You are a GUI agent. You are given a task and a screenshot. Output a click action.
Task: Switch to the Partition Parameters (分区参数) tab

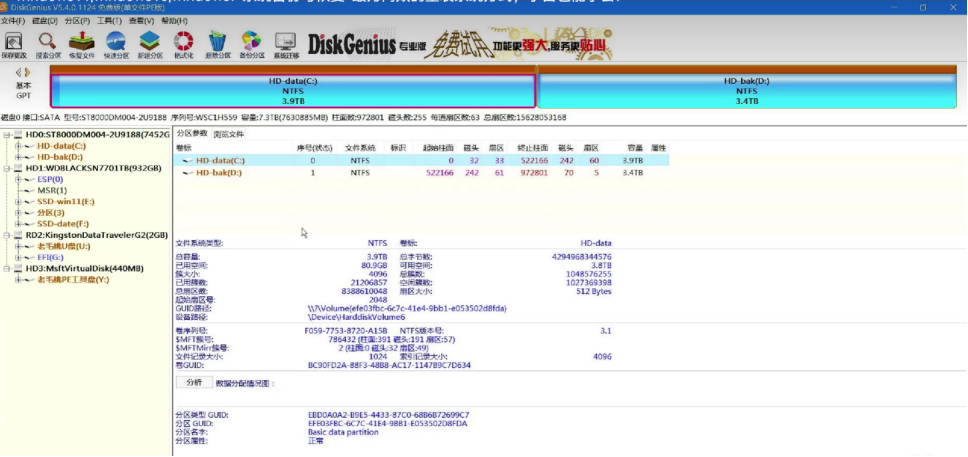(x=193, y=133)
